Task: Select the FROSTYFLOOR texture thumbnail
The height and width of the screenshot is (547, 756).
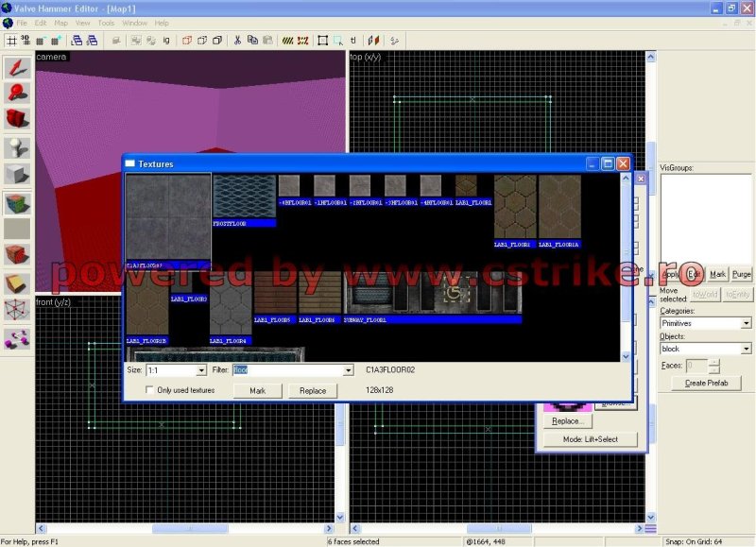Action: pos(244,197)
